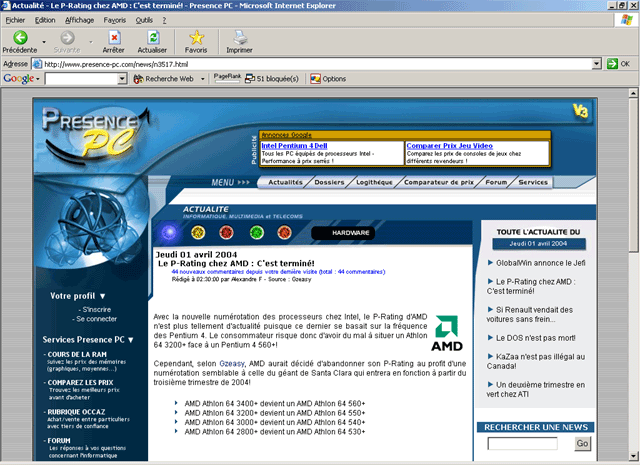The image size is (640, 465).
Task: Open the Précédente history dropdown arrow
Action: tap(44, 42)
